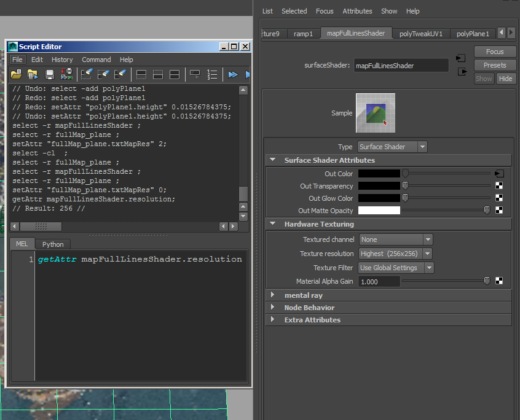Click the connection icon next to Out Color

(x=498, y=174)
